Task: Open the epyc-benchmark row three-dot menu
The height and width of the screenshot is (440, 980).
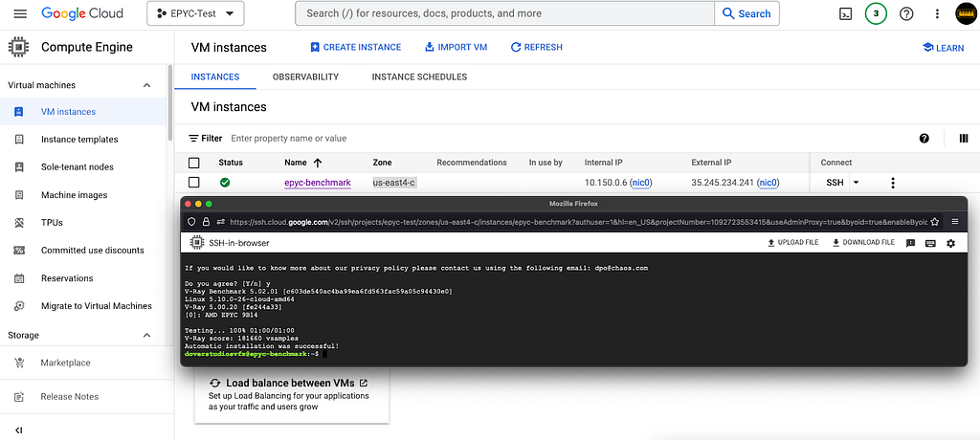Action: (x=893, y=183)
